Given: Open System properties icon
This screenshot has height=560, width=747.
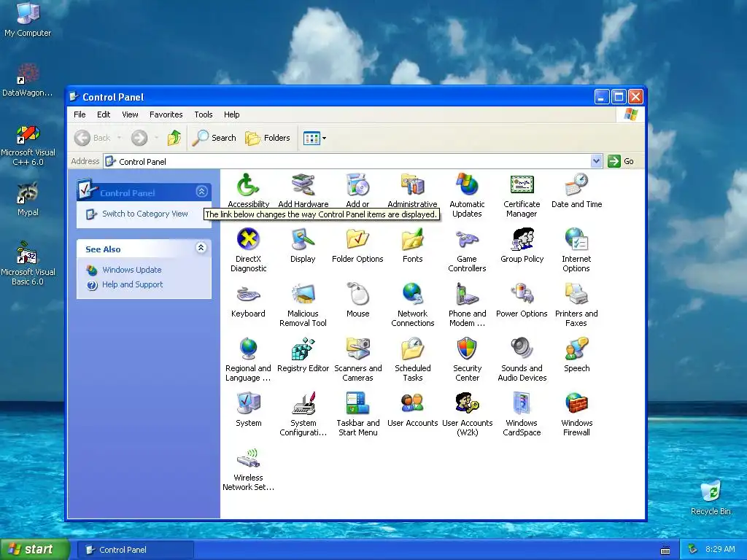Looking at the screenshot, I should pyautogui.click(x=248, y=403).
